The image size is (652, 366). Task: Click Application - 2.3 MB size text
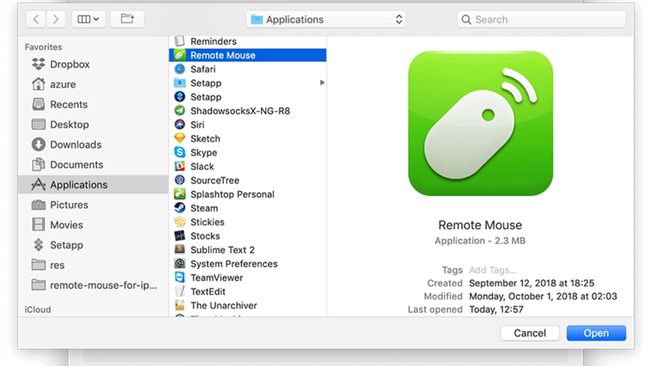coord(480,240)
